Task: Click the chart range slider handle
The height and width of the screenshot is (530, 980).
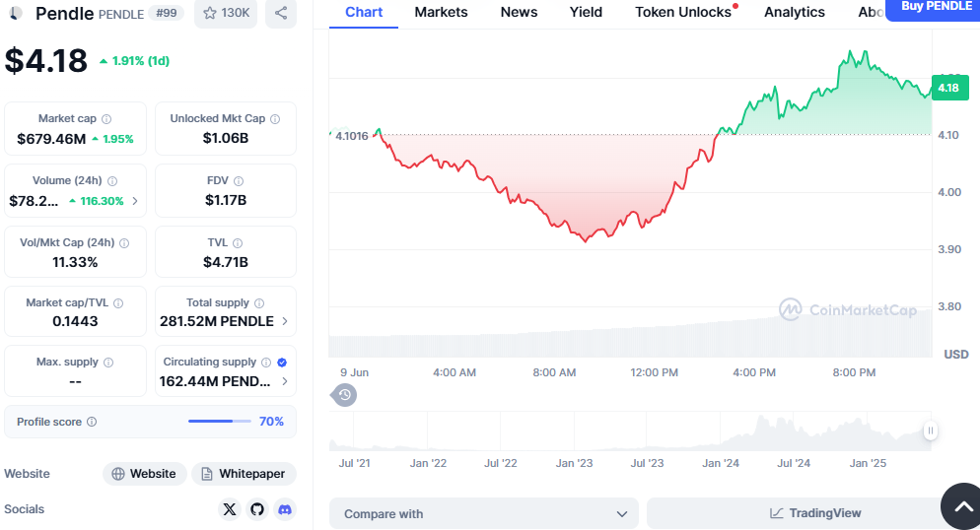Action: tap(930, 431)
